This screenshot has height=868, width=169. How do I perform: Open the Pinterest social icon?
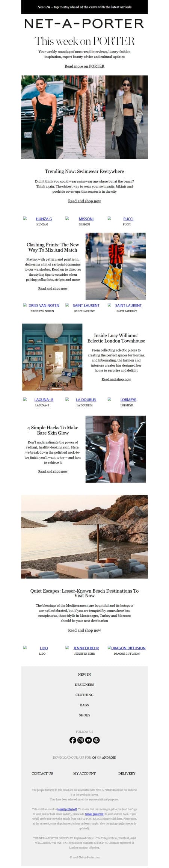point(96,740)
